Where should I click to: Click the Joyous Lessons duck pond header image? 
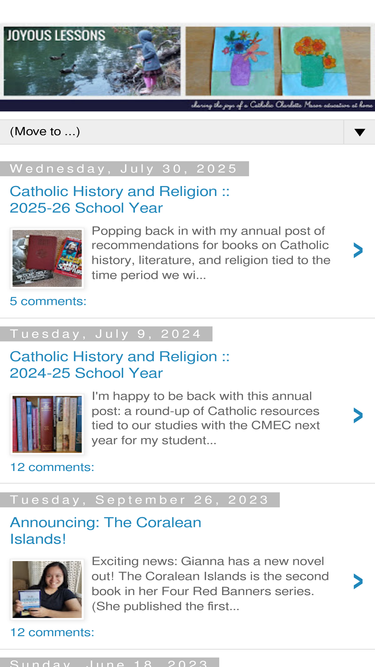92,61
